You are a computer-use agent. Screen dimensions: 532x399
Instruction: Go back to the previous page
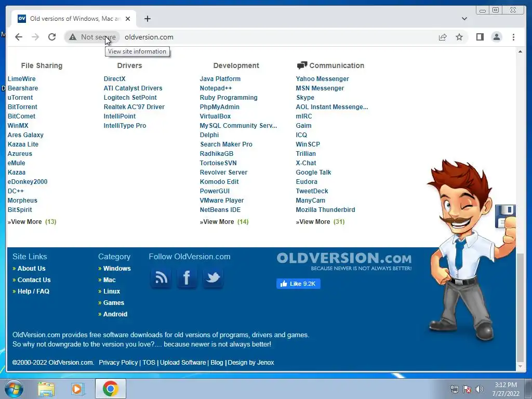(19, 37)
